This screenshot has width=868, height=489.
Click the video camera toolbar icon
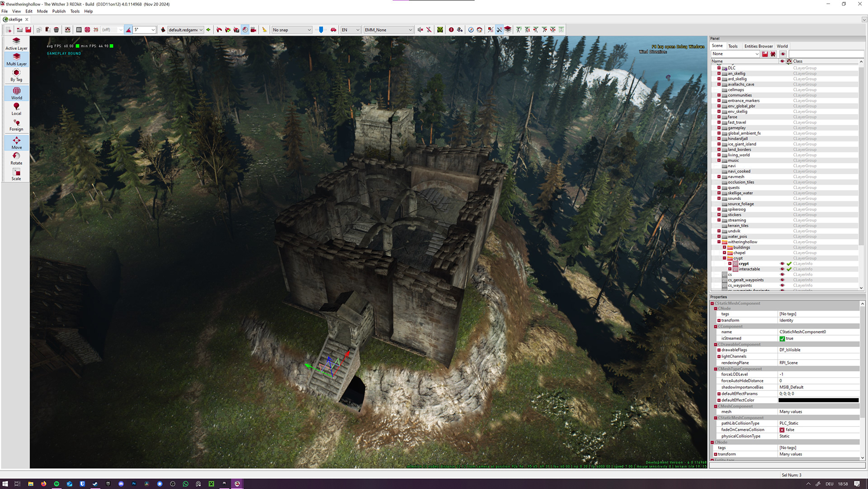(254, 30)
